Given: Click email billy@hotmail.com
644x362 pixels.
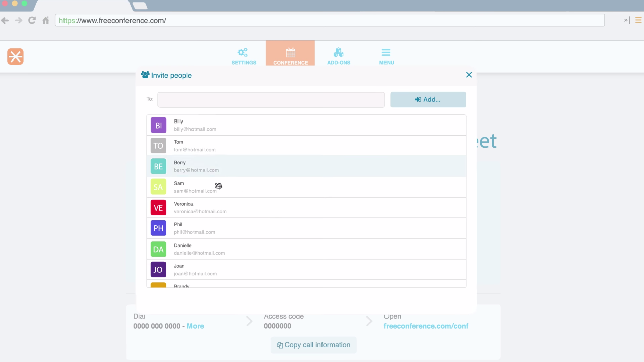Looking at the screenshot, I should (195, 129).
